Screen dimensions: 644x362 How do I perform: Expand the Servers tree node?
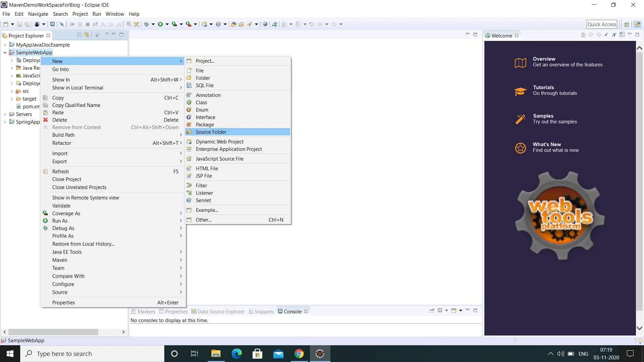pyautogui.click(x=5, y=114)
